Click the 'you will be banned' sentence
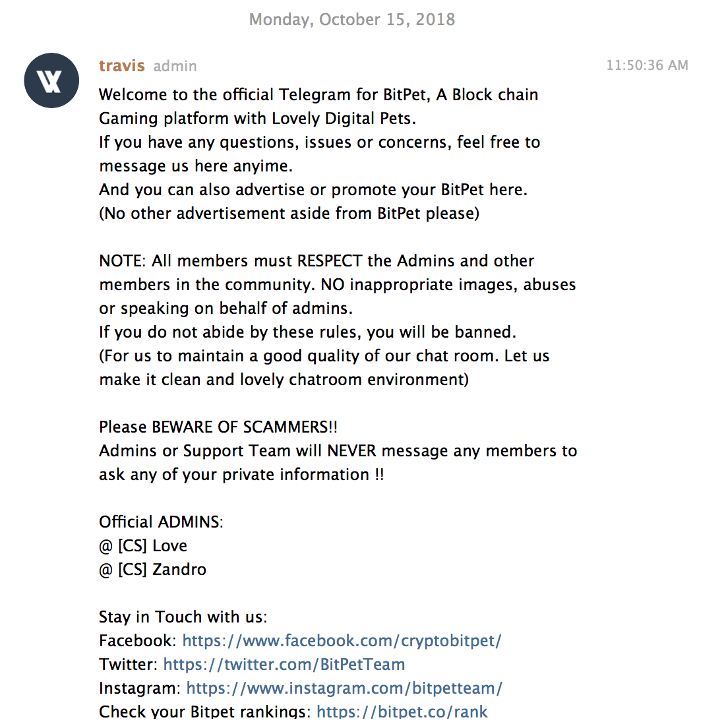This screenshot has width=724, height=728. [x=307, y=332]
